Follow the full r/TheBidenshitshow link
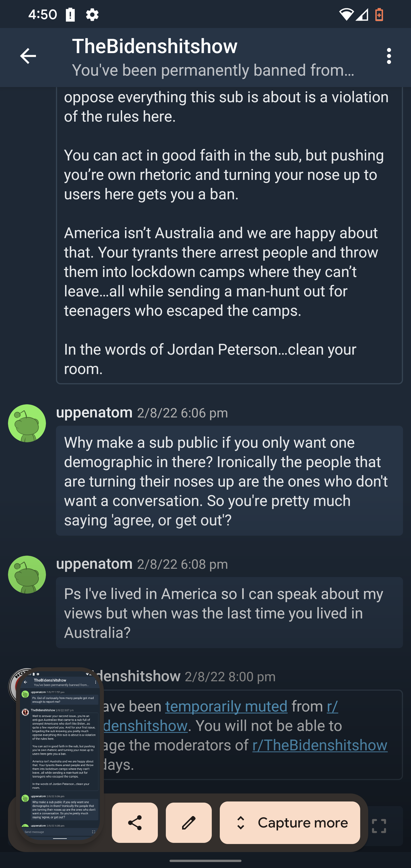Viewport: 411px width, 868px height. point(320,745)
